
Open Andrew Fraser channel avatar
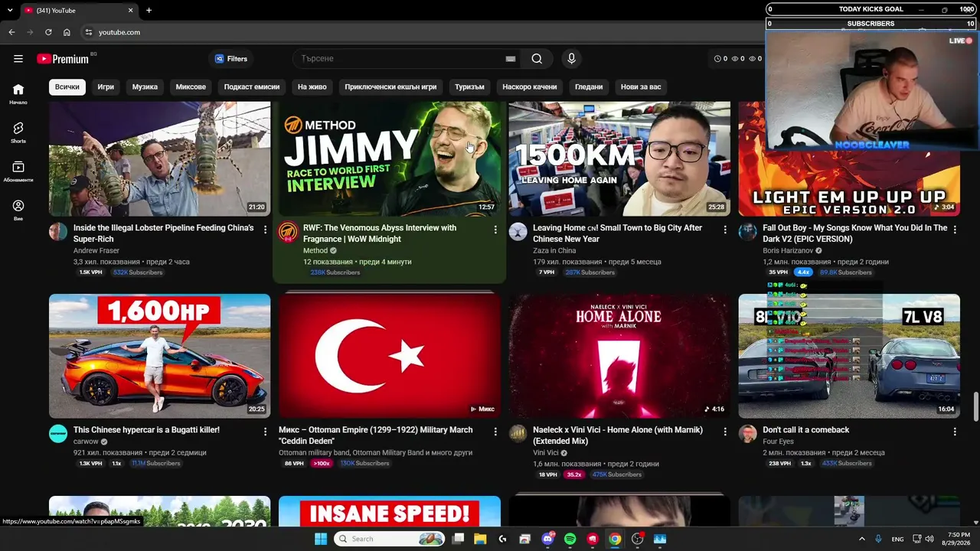pyautogui.click(x=58, y=232)
